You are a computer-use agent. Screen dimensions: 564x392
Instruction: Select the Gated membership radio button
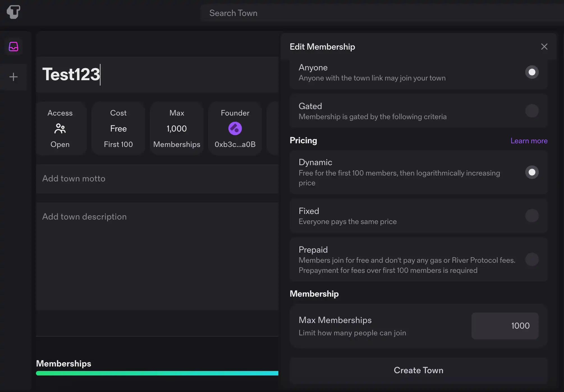click(532, 111)
